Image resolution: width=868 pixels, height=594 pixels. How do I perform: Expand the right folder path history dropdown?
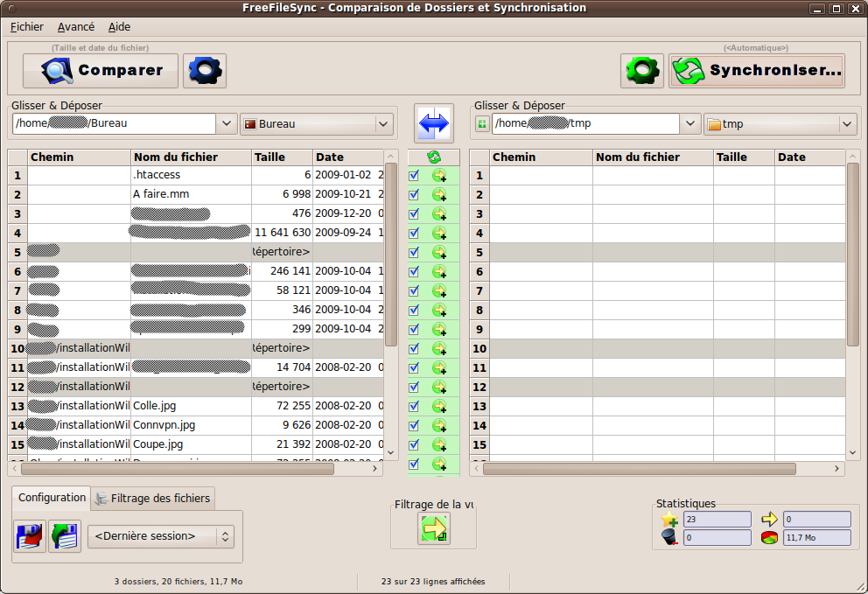tap(689, 123)
